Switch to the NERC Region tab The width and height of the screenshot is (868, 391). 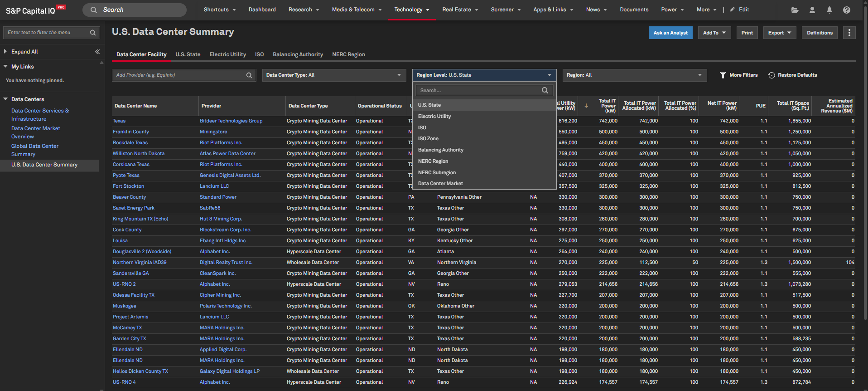point(348,54)
